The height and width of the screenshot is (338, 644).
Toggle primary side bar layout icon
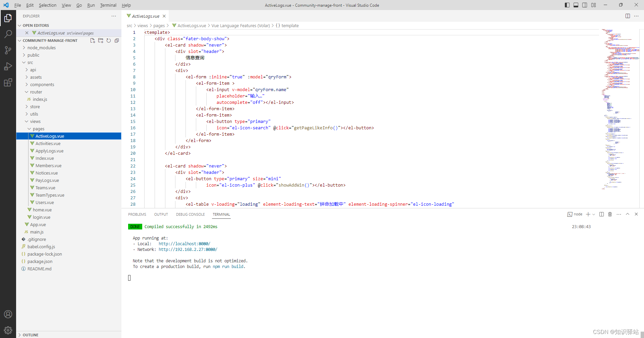pyautogui.click(x=567, y=5)
